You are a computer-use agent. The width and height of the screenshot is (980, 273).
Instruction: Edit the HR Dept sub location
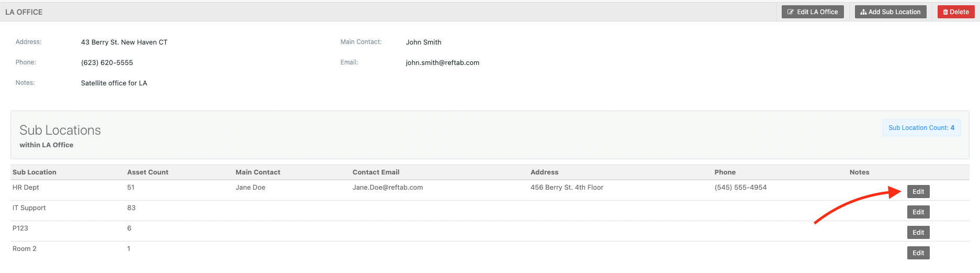[x=918, y=192]
